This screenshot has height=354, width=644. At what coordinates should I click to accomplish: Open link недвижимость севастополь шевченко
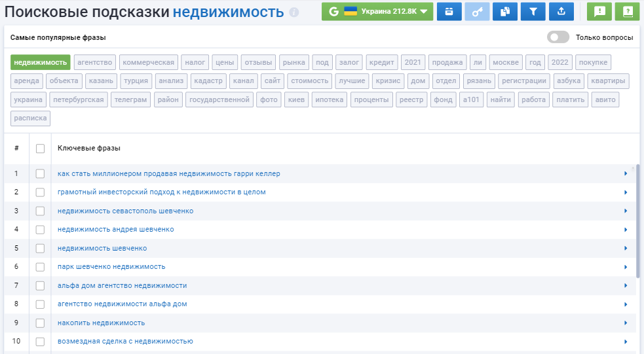click(x=125, y=211)
